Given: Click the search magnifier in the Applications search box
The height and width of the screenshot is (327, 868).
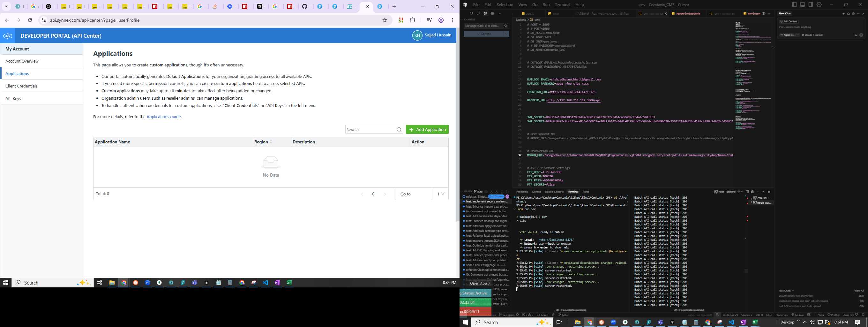Looking at the screenshot, I should click(399, 129).
